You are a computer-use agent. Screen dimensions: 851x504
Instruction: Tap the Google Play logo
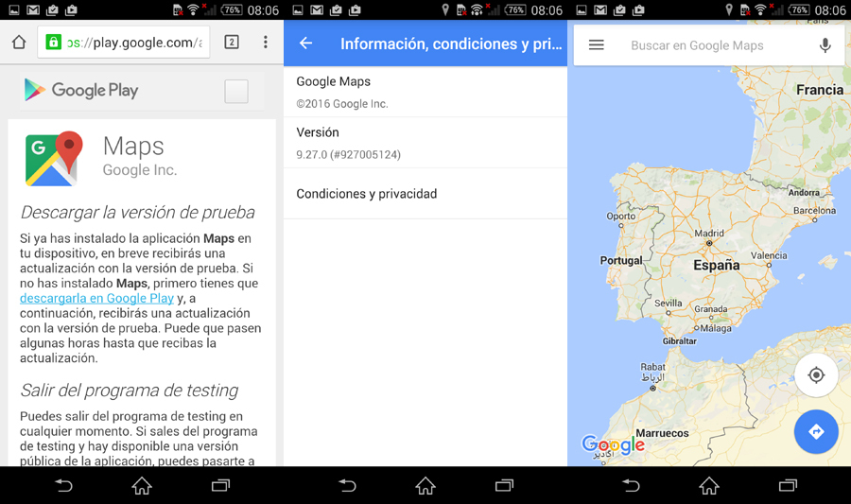81,91
